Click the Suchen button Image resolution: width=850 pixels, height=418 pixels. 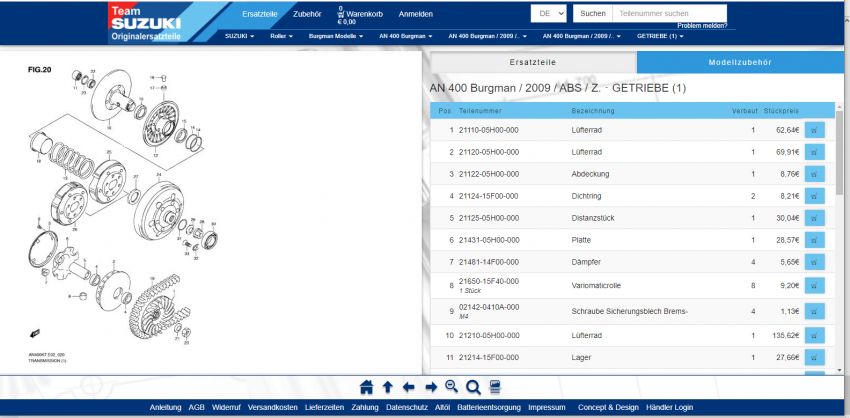(x=593, y=14)
